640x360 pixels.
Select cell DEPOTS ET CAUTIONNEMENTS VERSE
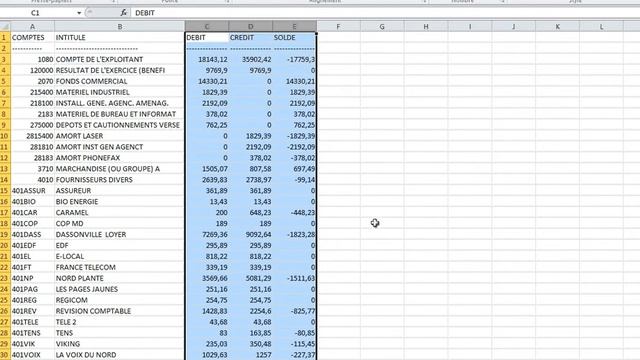120,125
